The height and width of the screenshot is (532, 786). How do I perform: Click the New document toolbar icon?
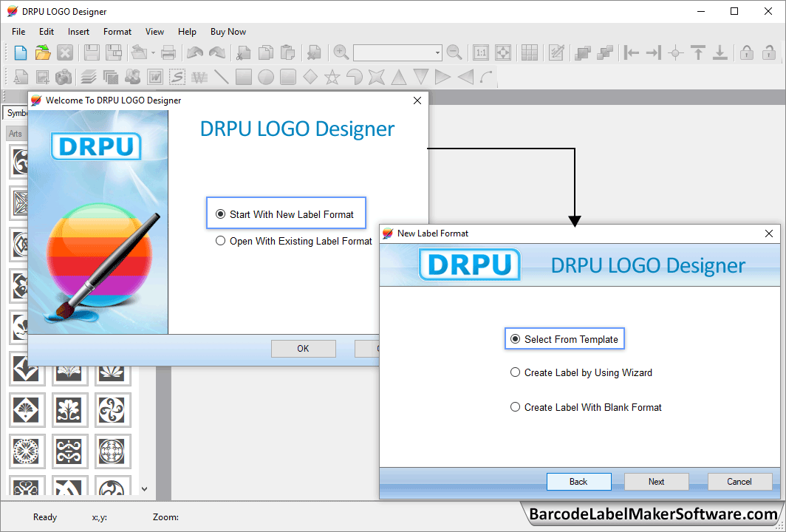(x=21, y=52)
